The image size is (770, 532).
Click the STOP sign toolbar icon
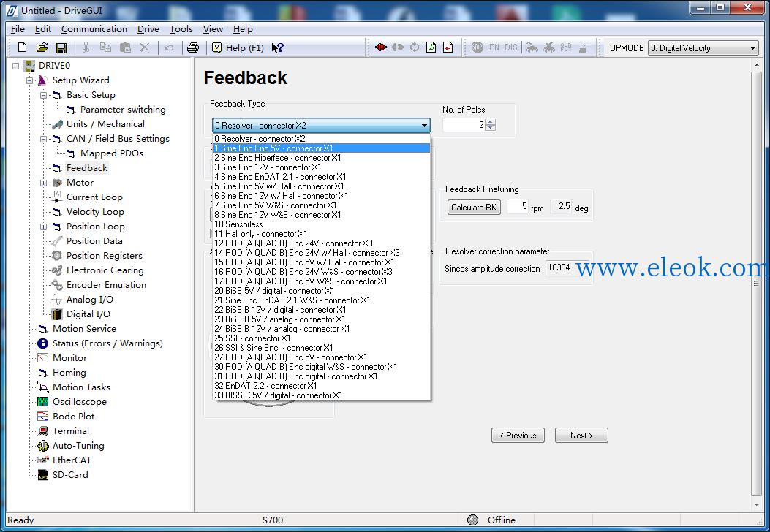[478, 47]
